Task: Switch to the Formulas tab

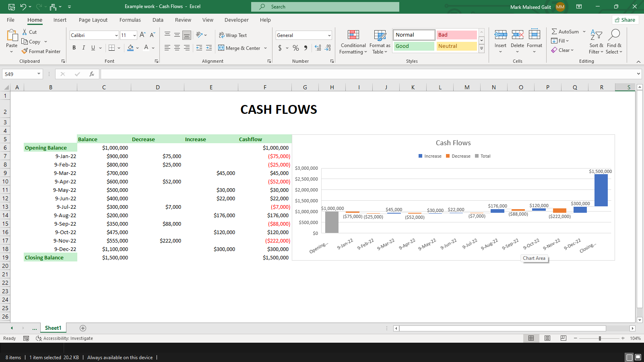Action: [x=130, y=20]
